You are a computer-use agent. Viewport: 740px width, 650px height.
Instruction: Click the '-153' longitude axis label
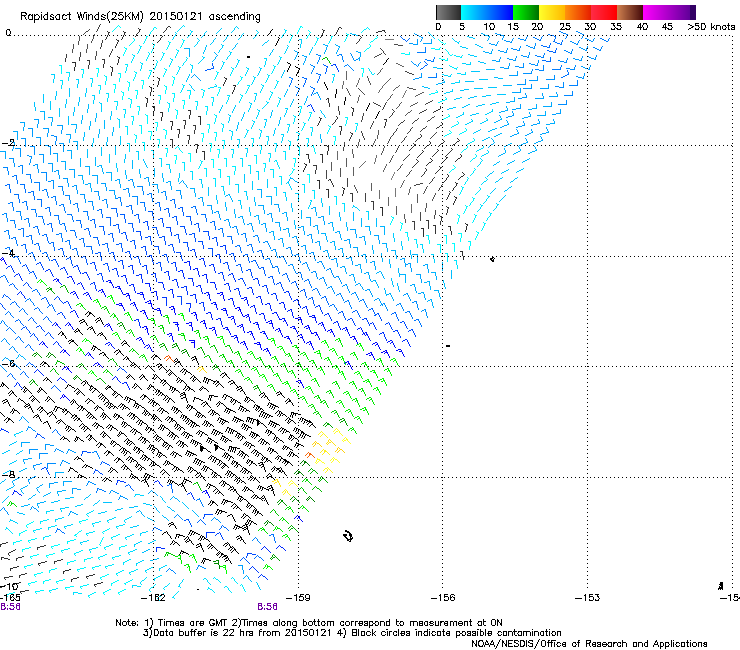click(x=587, y=598)
